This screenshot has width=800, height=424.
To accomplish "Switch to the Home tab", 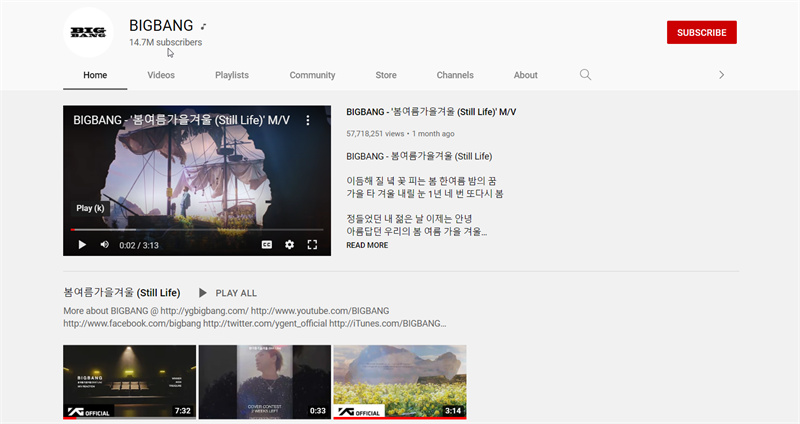I will click(95, 75).
